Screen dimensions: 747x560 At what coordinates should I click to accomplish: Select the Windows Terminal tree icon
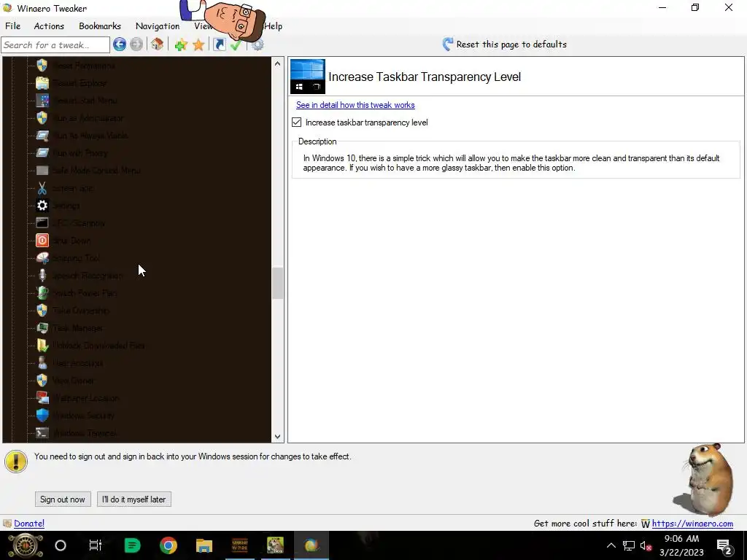[42, 433]
